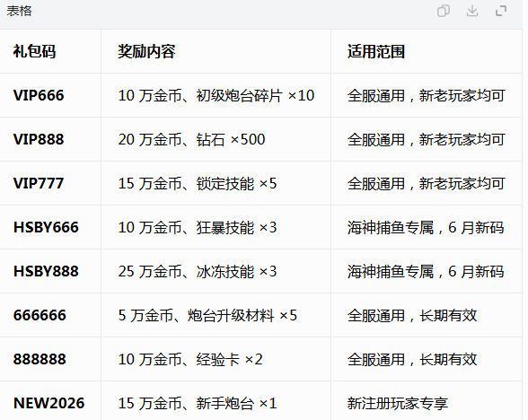Expand the table to fullscreen view
528x420 pixels.
click(x=501, y=11)
